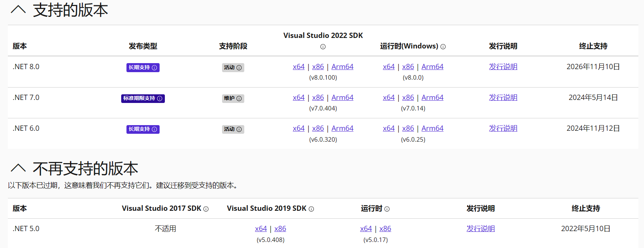Screen dimensions: 644x248
Task: Download .NET 6.0 runtime Arm64 link
Action: pos(432,128)
